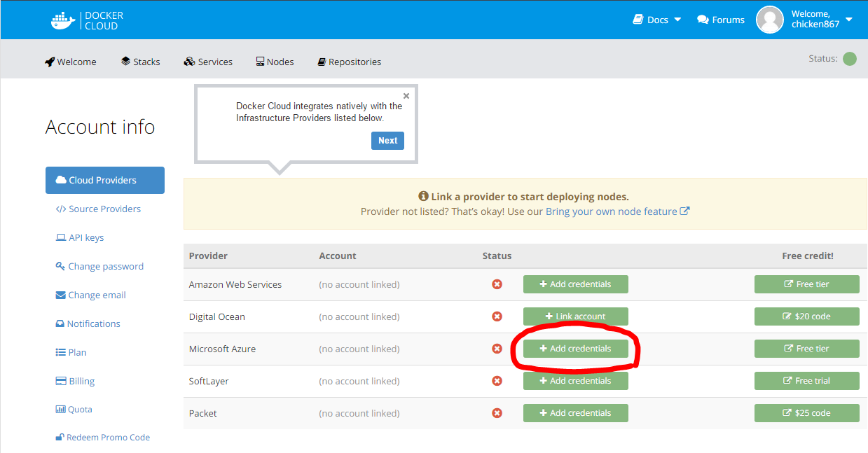868x453 pixels.
Task: Go to the Stacks navigation tab
Action: (140, 62)
